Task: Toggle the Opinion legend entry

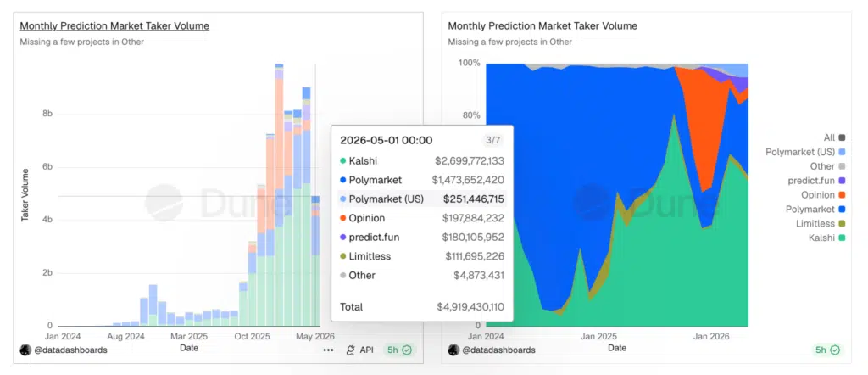Action: coord(823,195)
